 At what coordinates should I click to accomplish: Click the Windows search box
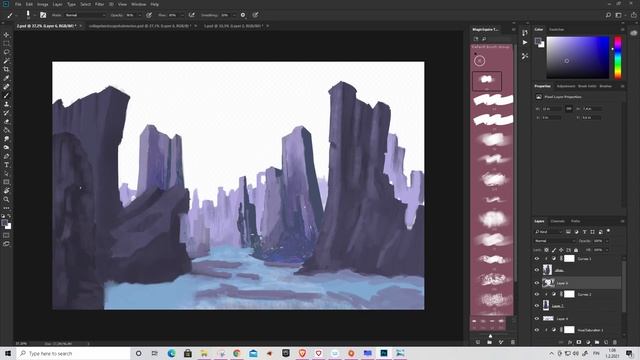click(73, 353)
